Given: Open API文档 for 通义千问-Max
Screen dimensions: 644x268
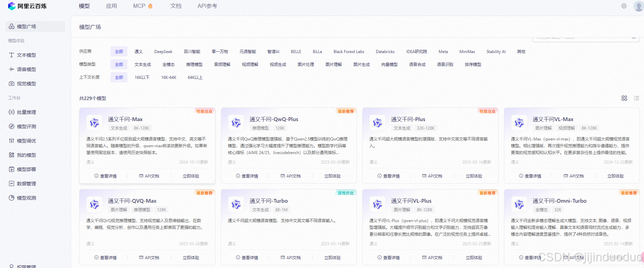Looking at the screenshot, I should pos(149,176).
